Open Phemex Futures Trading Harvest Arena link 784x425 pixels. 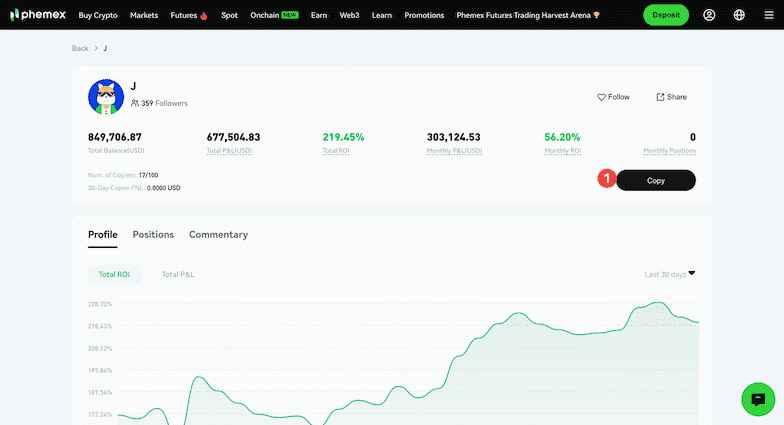click(527, 15)
